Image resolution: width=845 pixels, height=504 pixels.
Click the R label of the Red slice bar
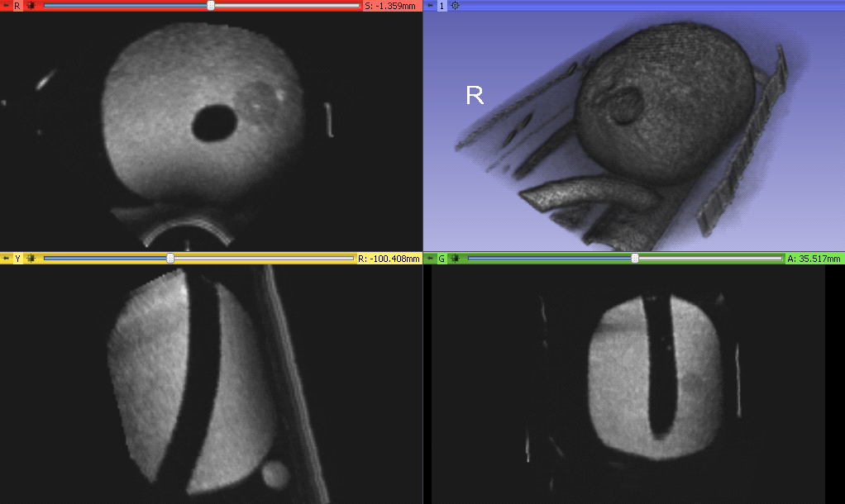[17, 6]
